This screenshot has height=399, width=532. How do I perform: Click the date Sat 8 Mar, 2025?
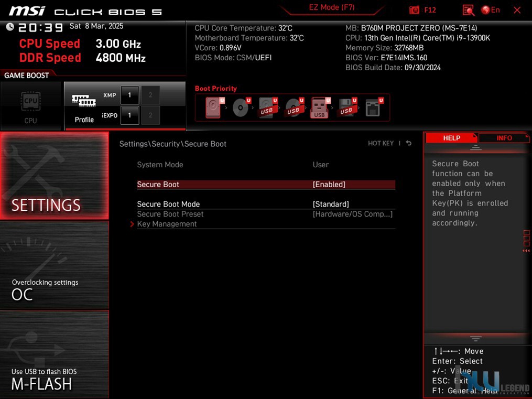click(x=96, y=26)
